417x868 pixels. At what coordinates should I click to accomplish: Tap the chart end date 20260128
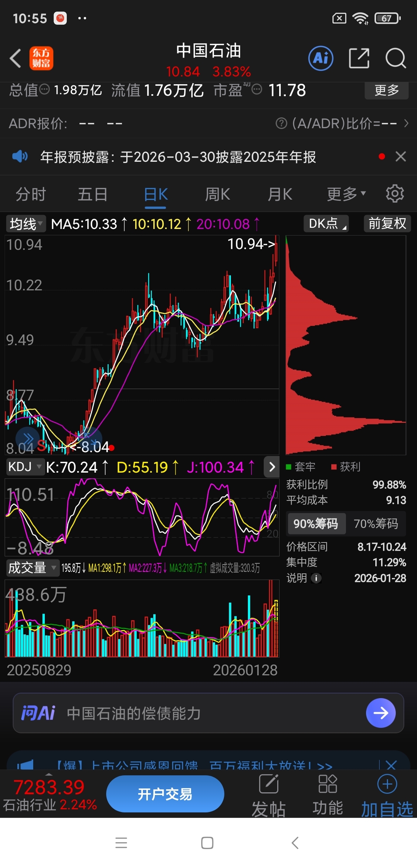pos(245,670)
